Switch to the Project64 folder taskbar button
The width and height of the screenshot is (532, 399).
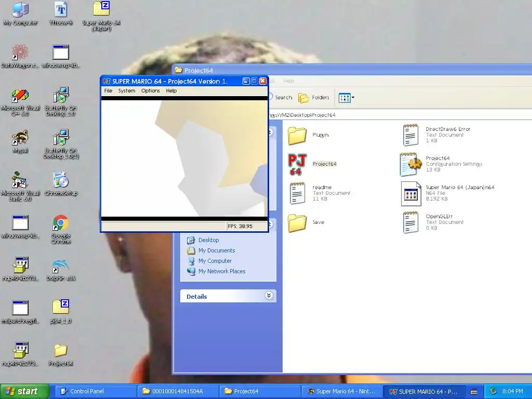[260, 392]
